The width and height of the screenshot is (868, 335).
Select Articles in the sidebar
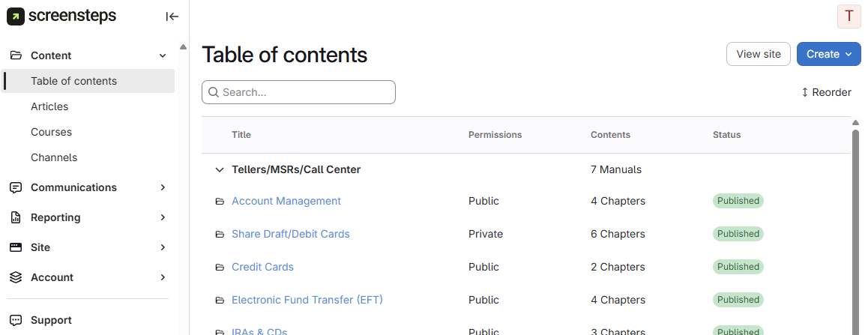(49, 106)
